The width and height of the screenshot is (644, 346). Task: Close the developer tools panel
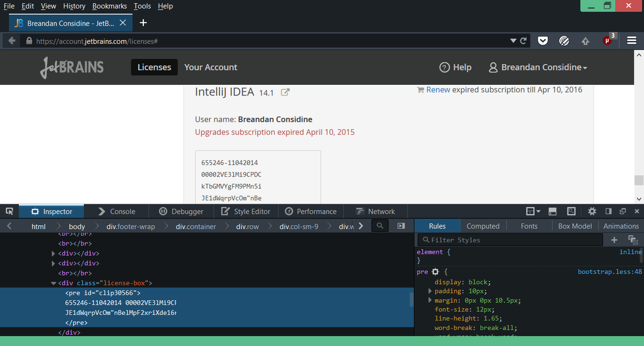click(636, 211)
